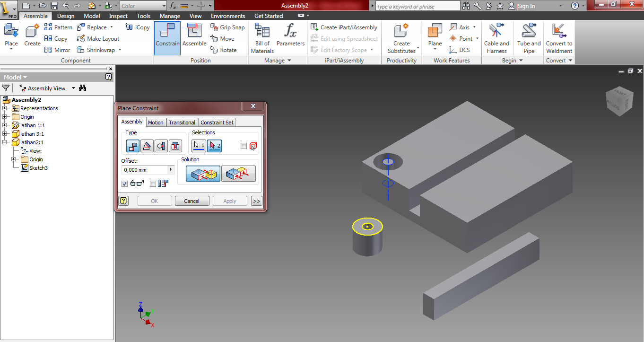The width and height of the screenshot is (644, 342).
Task: Click the keyword search box
Action: 418,6
